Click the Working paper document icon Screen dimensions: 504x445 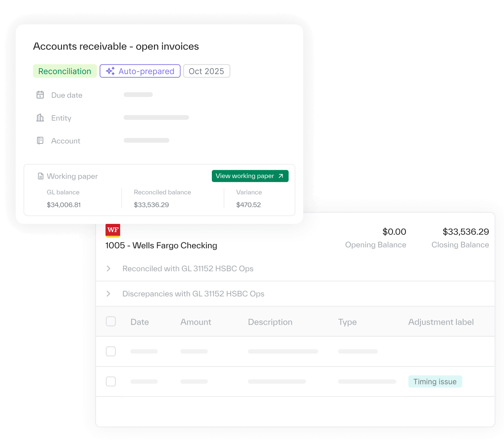[41, 176]
